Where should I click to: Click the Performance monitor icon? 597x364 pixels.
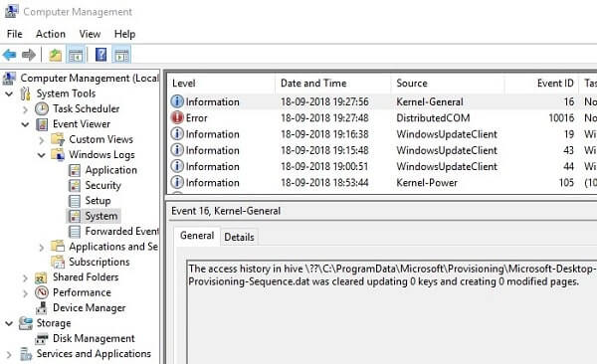click(42, 292)
